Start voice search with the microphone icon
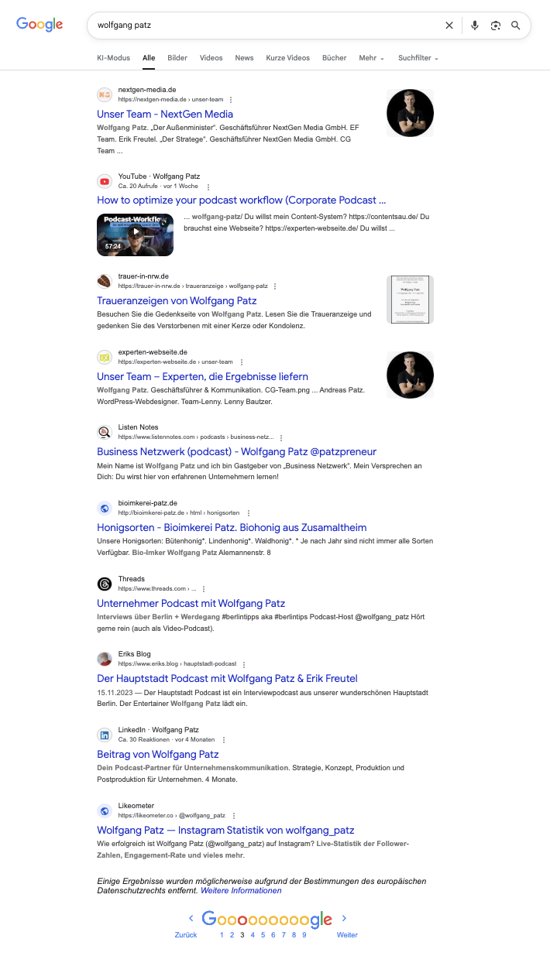The image size is (550, 980). coord(475,26)
